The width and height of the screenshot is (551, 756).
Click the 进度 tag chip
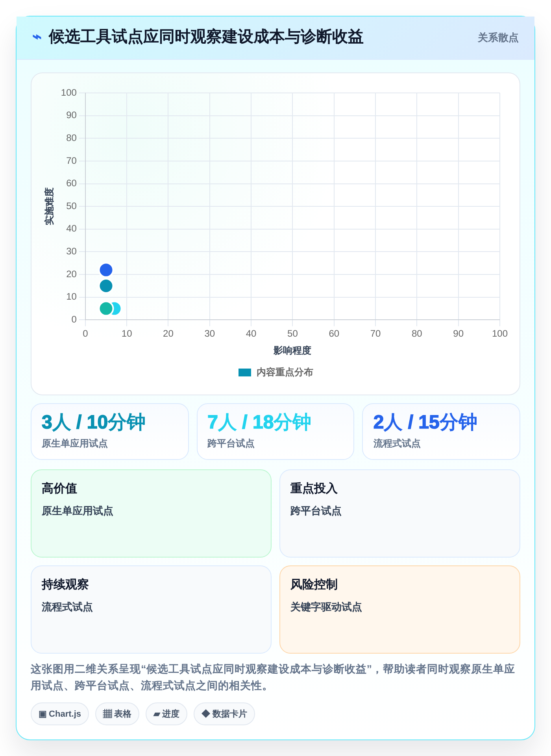166,714
